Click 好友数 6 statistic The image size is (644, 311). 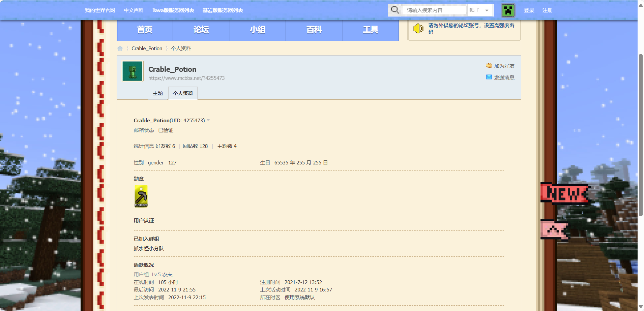[165, 146]
